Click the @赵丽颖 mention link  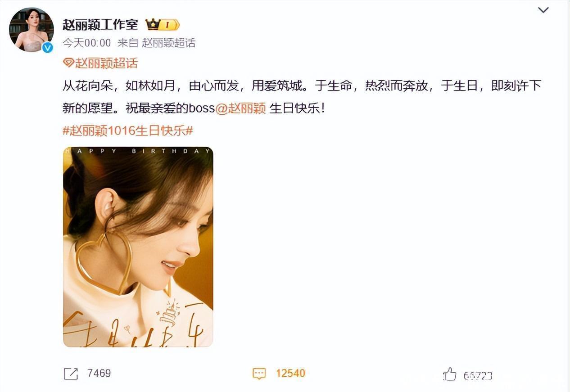[x=241, y=108]
